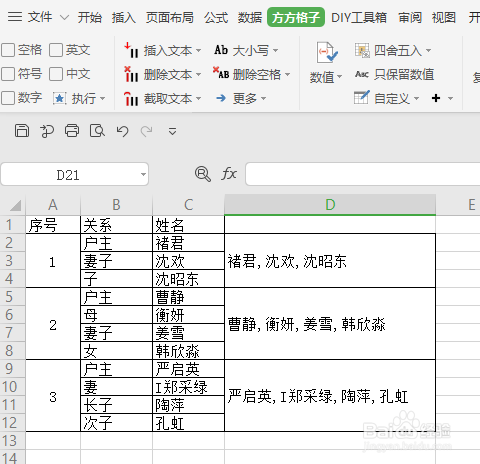Click the plus add icon
Viewport: 480px width, 464px height.
click(436, 98)
